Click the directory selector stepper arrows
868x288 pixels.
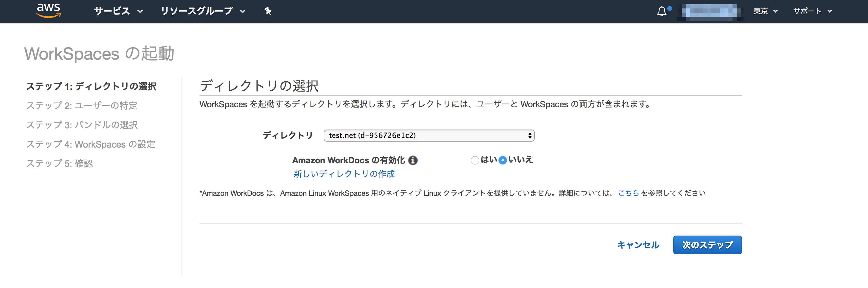click(x=530, y=135)
